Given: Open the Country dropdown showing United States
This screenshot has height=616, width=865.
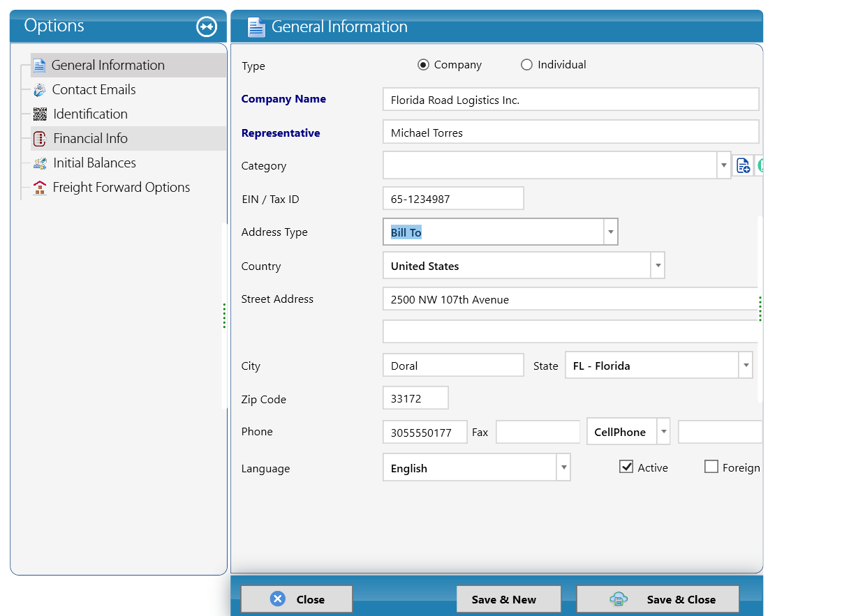Looking at the screenshot, I should 658,266.
